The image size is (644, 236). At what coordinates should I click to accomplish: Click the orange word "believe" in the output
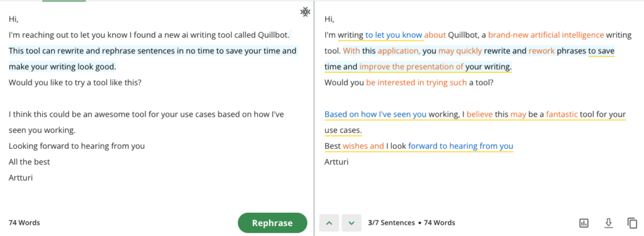click(479, 114)
